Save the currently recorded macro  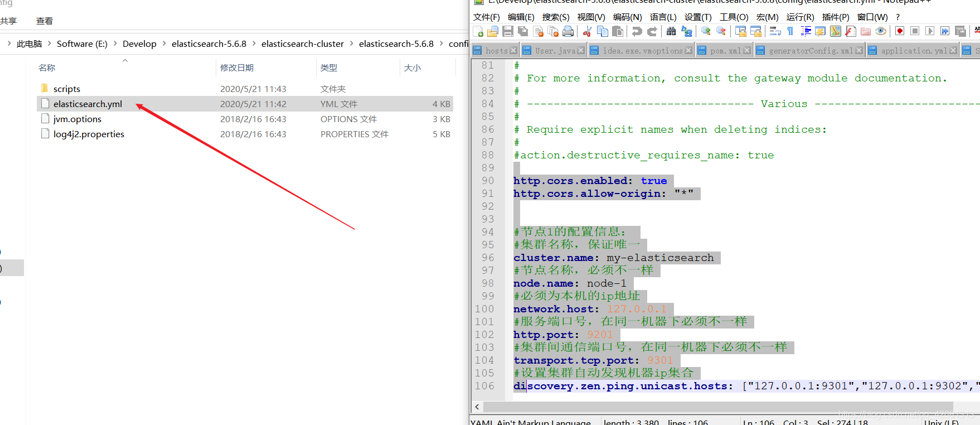[x=960, y=31]
